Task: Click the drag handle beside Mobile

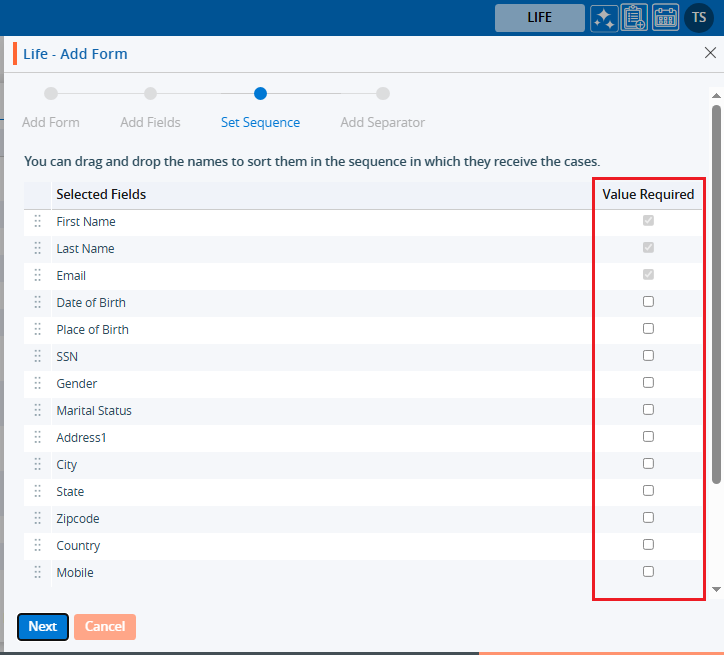Action: click(38, 573)
